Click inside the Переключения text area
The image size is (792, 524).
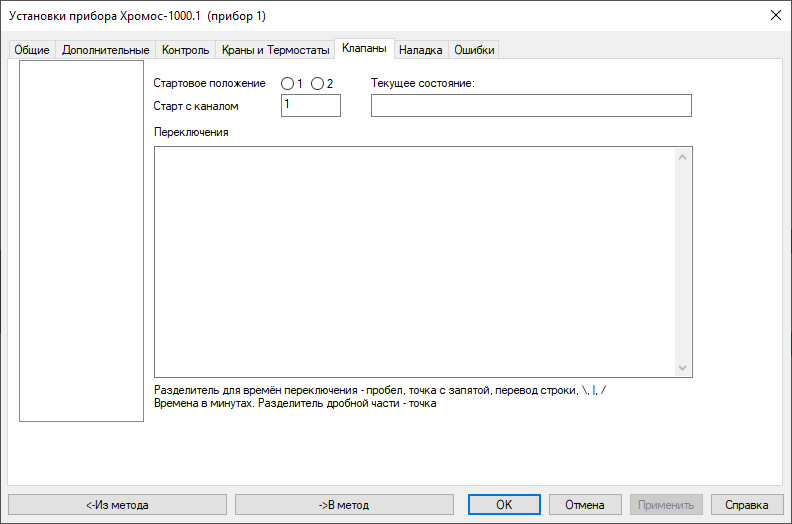tap(415, 262)
